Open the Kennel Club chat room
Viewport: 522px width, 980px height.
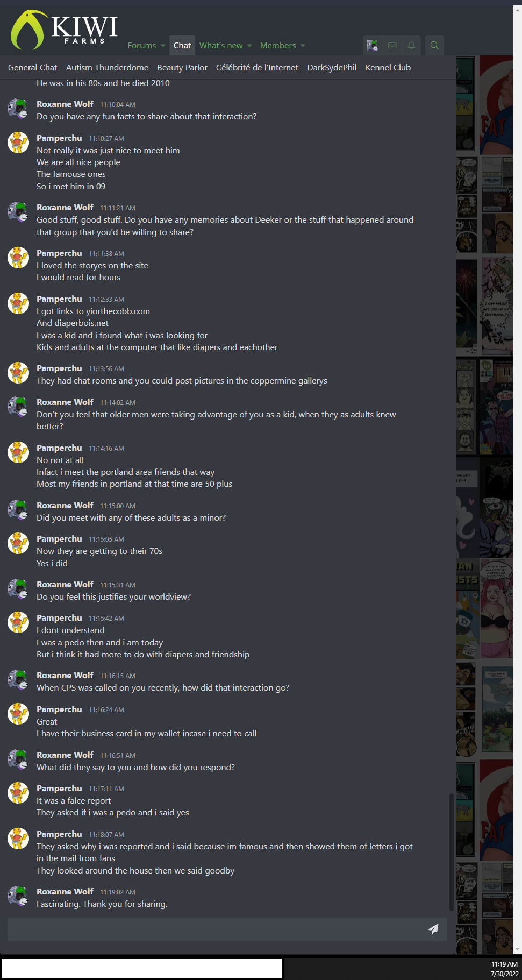388,68
